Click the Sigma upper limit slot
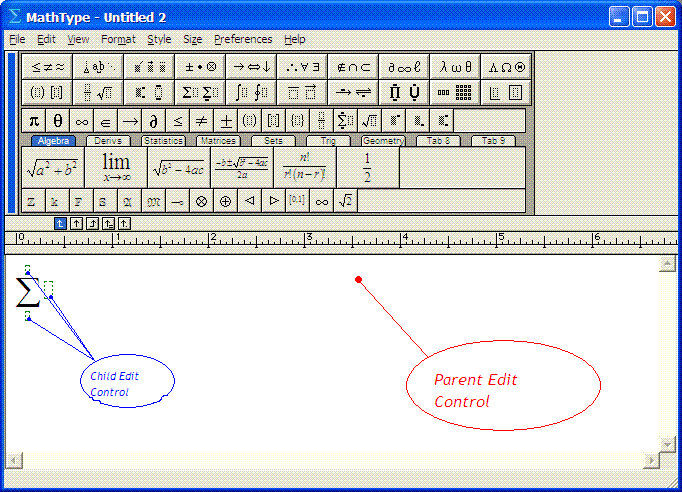The image size is (682, 492). (x=27, y=269)
